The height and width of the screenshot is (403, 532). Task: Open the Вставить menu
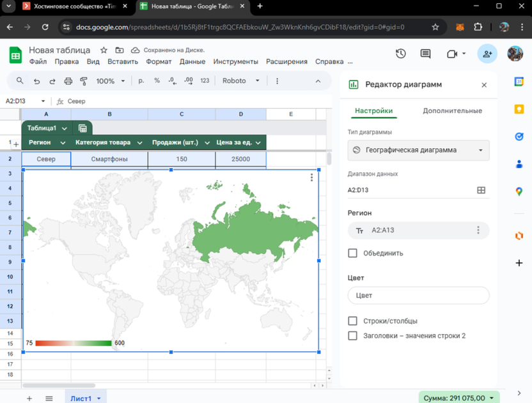click(123, 62)
